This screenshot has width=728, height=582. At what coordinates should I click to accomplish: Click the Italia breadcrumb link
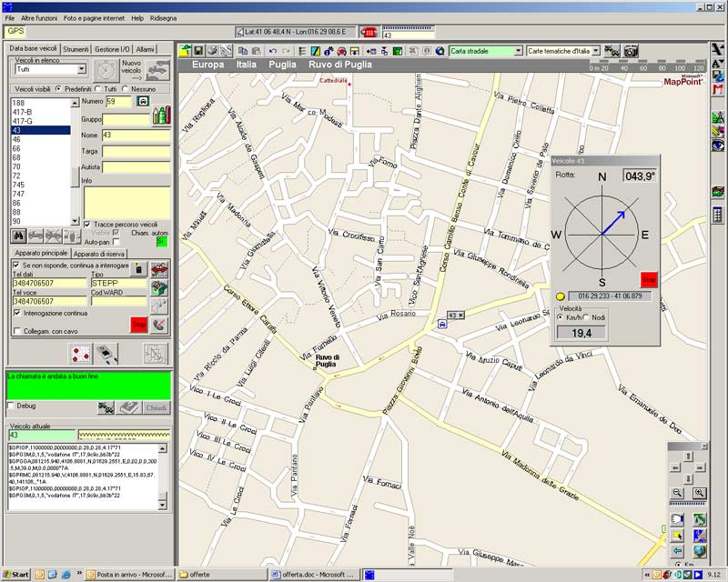pyautogui.click(x=246, y=65)
